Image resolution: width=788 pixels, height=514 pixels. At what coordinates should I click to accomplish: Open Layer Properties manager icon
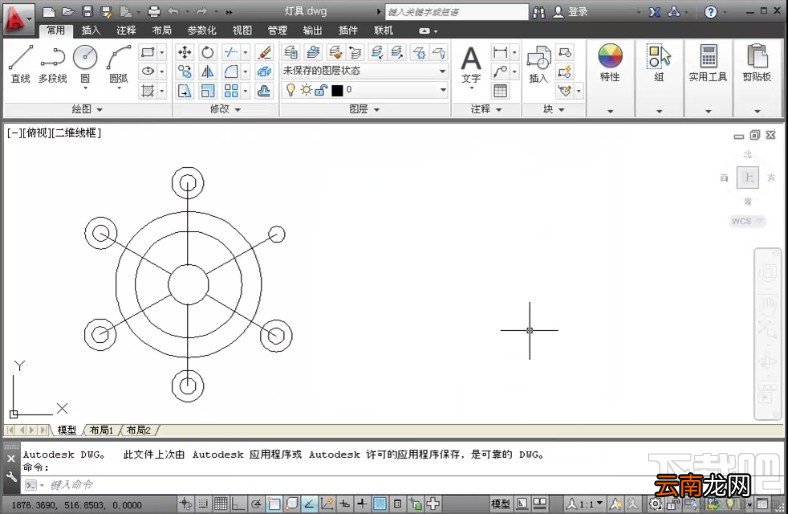291,52
